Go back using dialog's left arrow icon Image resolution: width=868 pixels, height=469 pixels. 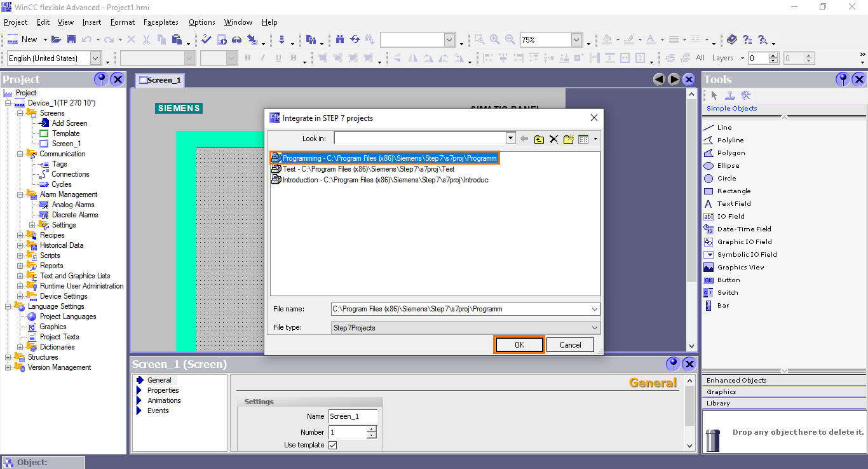524,139
